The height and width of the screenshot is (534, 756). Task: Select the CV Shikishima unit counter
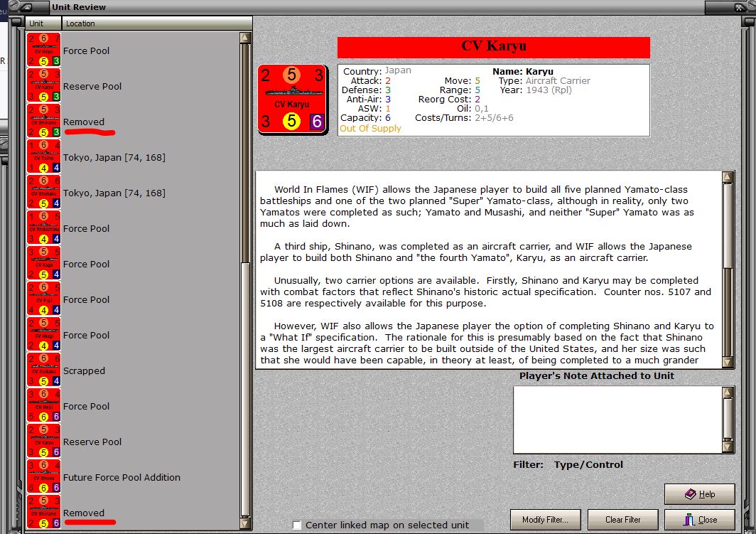tap(44, 228)
